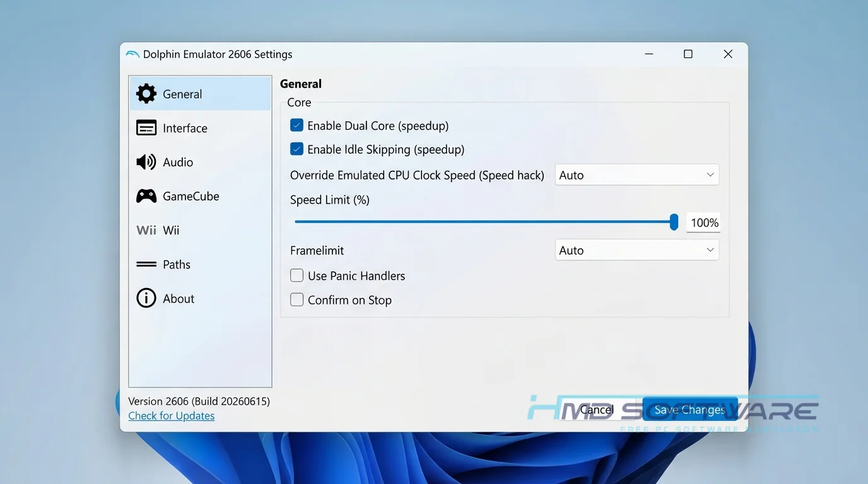Click the Check for Updates link
The image size is (868, 484).
click(172, 416)
